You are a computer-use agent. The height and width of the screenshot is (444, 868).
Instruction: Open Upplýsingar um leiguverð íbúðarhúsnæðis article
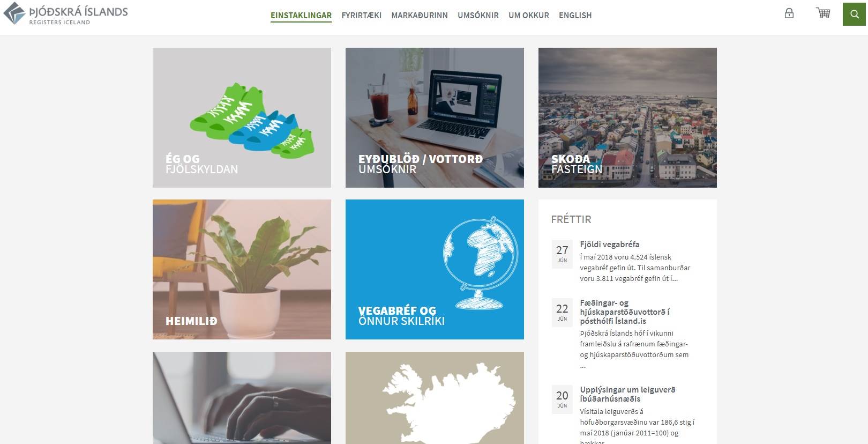pos(627,394)
